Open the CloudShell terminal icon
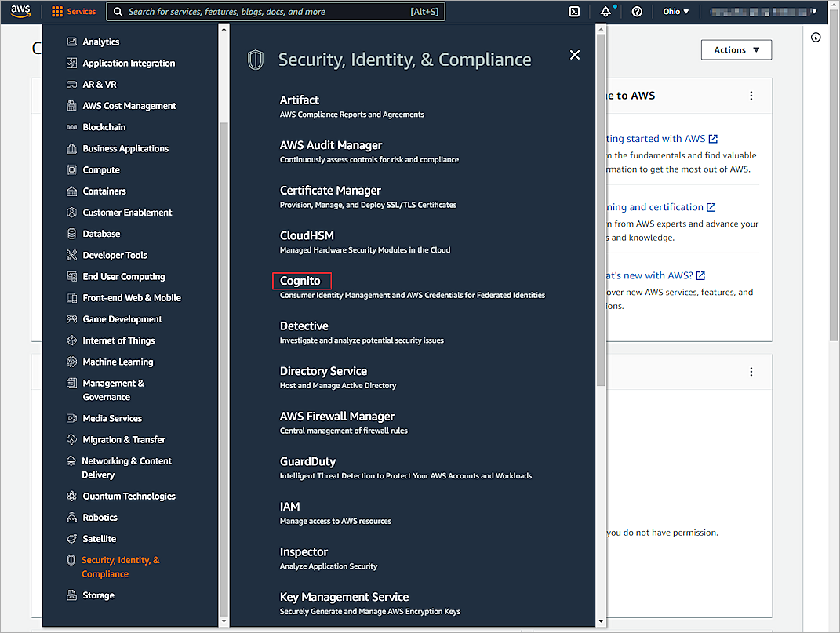 [x=574, y=12]
